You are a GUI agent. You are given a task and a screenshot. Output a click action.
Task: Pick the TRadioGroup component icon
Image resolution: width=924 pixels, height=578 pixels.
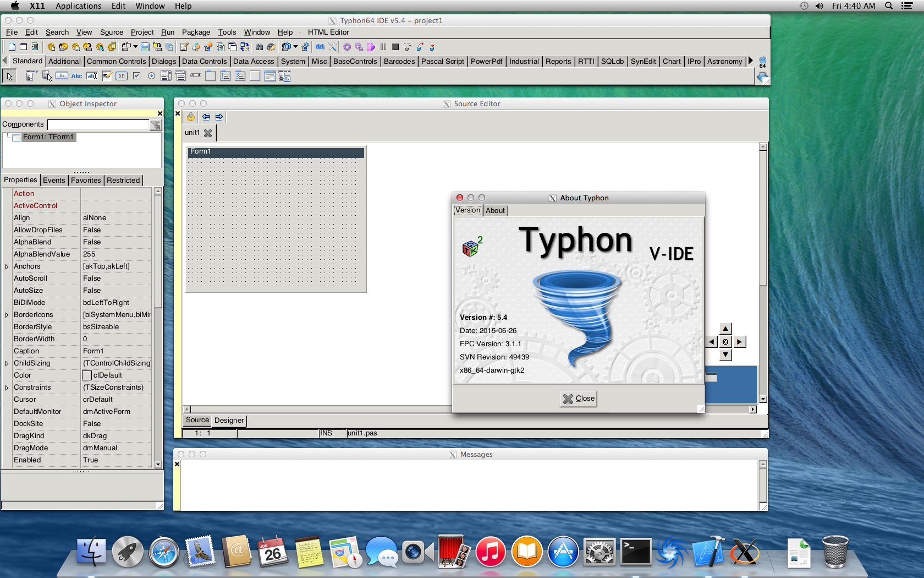tap(225, 76)
